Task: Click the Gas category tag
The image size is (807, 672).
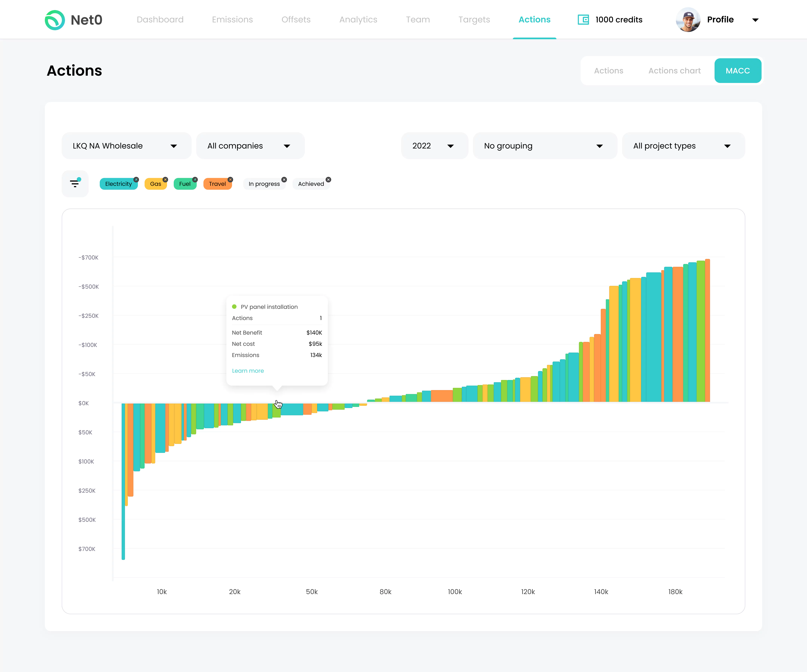Action: click(x=156, y=184)
